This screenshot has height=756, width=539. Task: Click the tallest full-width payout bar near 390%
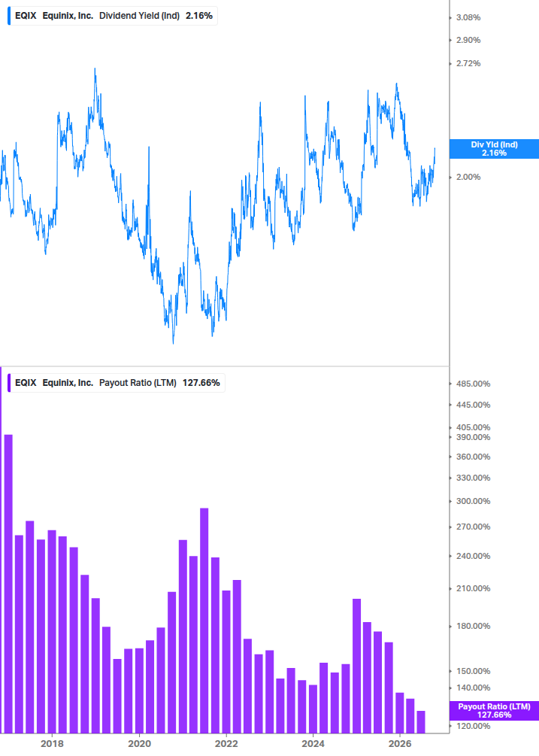[8, 584]
